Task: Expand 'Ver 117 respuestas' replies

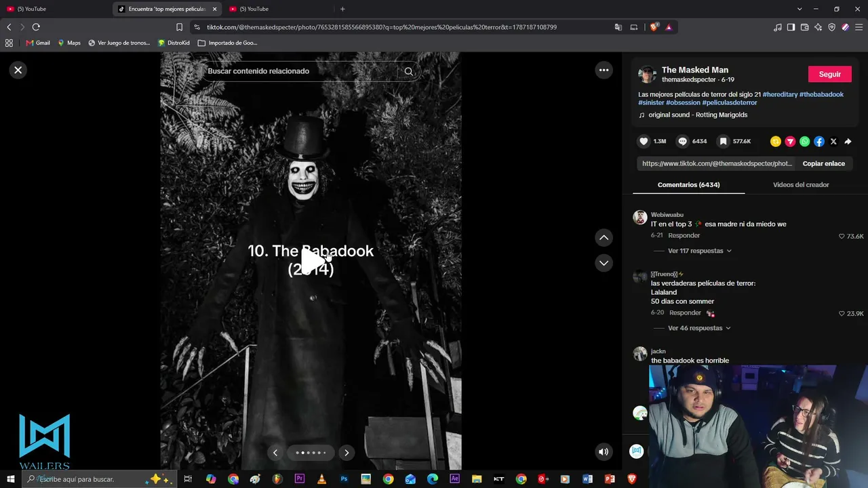Action: tap(700, 251)
